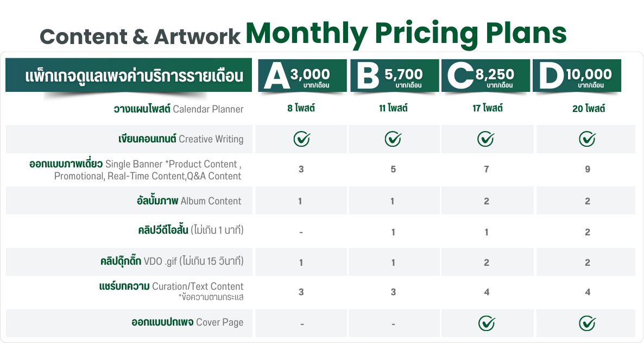Select plan C 8,250 baht header
The width and height of the screenshot is (644, 343).
click(486, 76)
